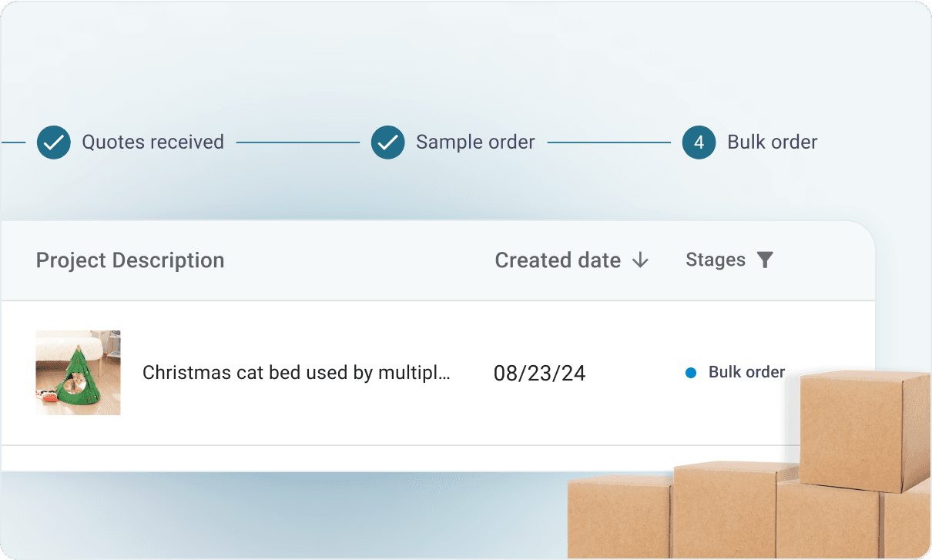Click the blue Bulk order status dot
This screenshot has height=560, width=932.
[x=691, y=373]
